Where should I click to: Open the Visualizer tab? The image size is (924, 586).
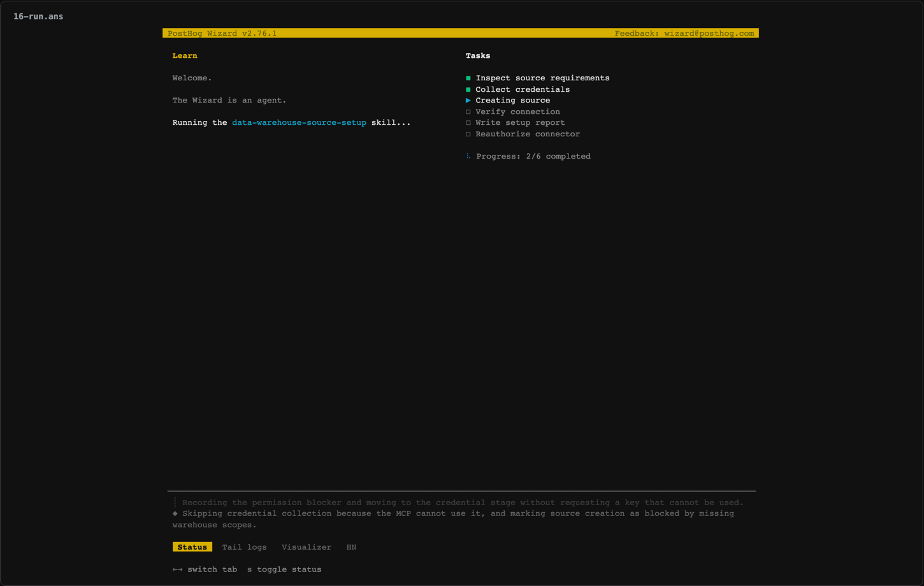307,547
